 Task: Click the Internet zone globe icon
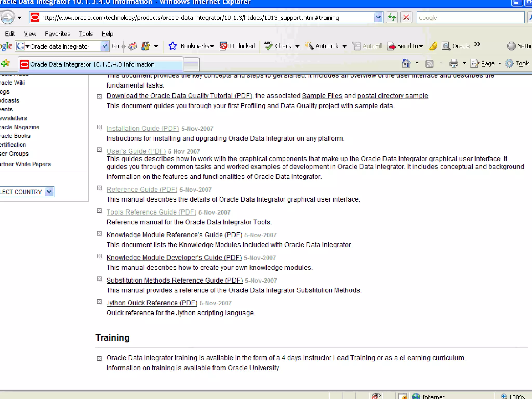click(416, 396)
